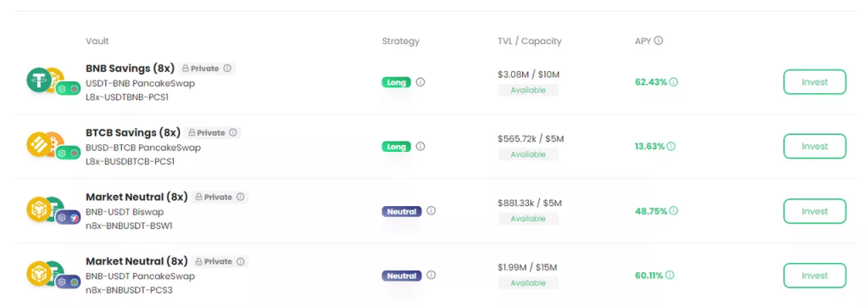Screen dimensions: 868x307
Task: Click info icon beside BNB Savings Private badge
Action: pyautogui.click(x=227, y=68)
